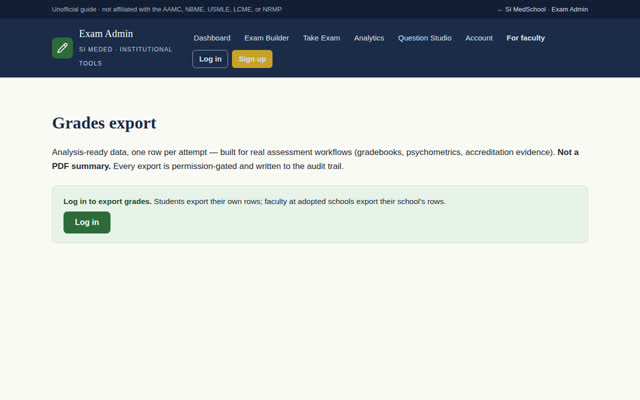Open the Exam Admin top-bar link

(x=570, y=9)
